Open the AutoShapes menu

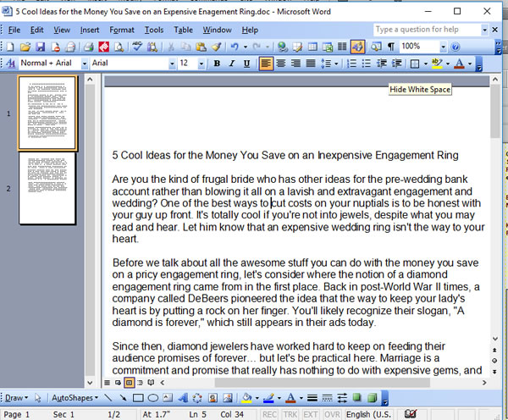75,398
